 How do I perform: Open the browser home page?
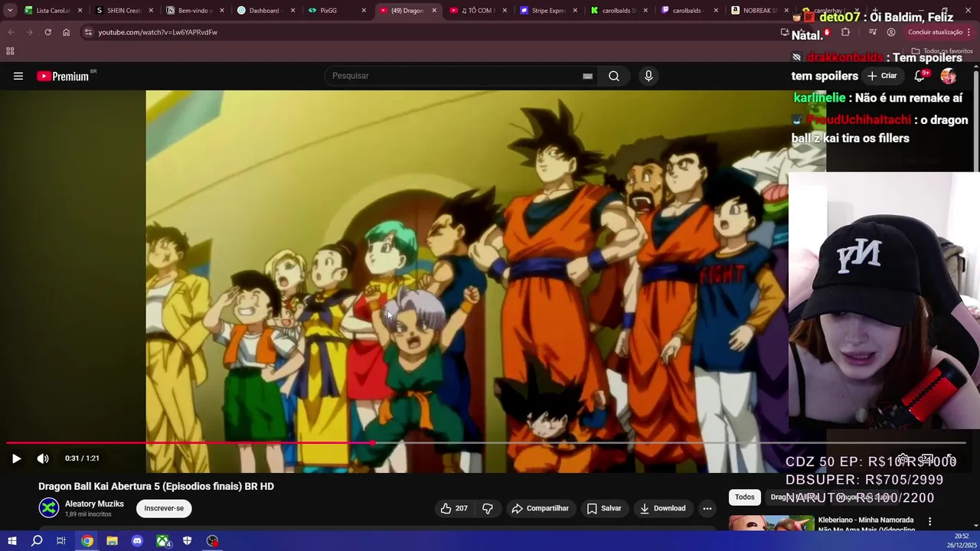tap(66, 32)
